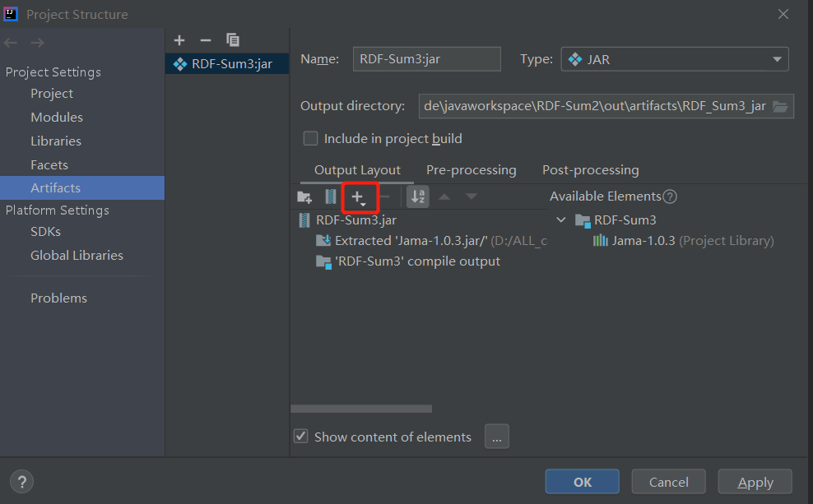Browse for output directory folder
Image resolution: width=813 pixels, height=504 pixels.
[780, 107]
